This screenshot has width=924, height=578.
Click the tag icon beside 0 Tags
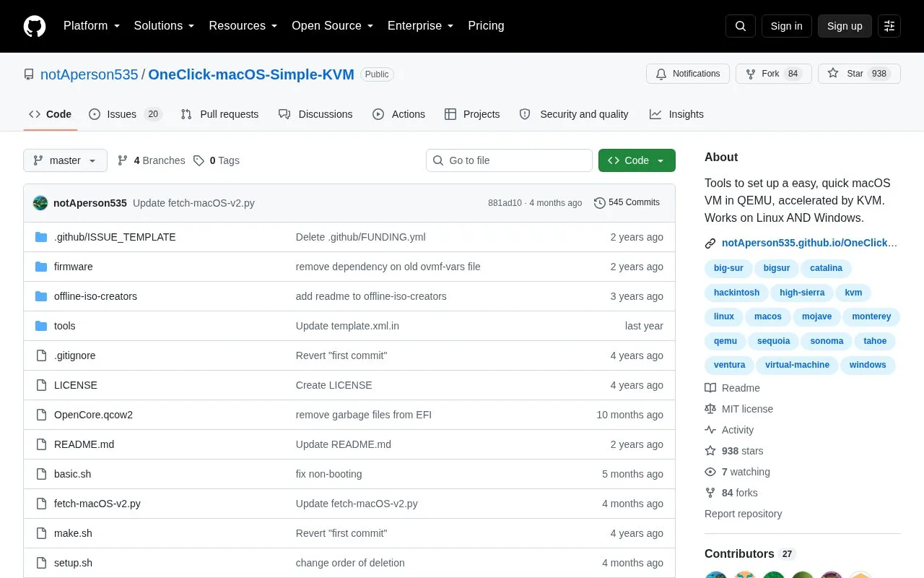(x=199, y=160)
